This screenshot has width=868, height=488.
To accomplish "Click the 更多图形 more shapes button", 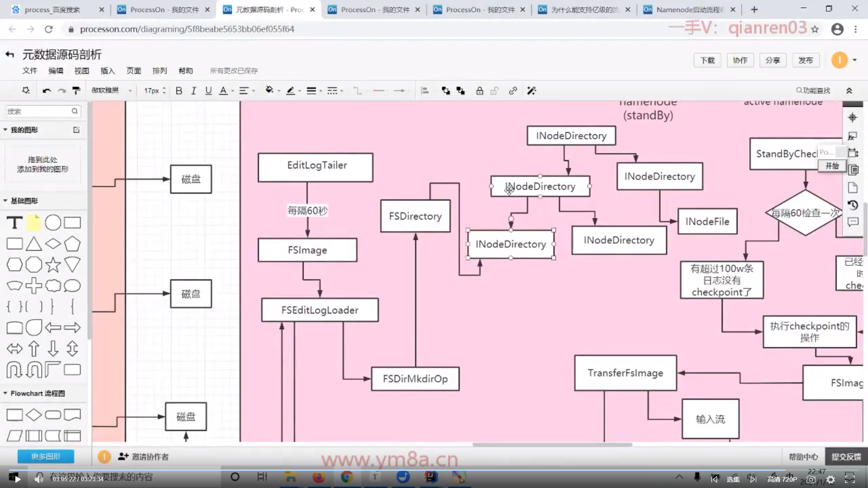I will [x=46, y=456].
